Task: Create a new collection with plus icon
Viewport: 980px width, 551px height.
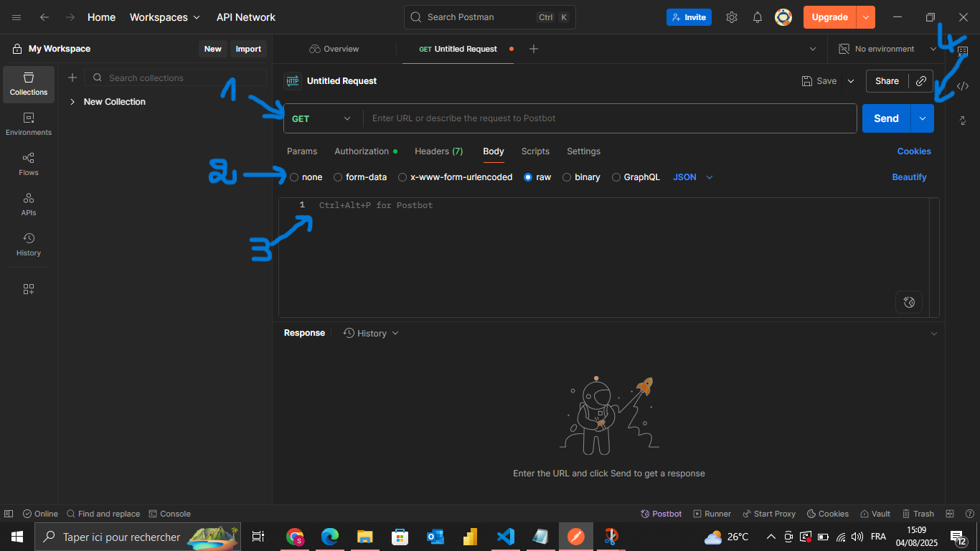Action: coord(72,77)
